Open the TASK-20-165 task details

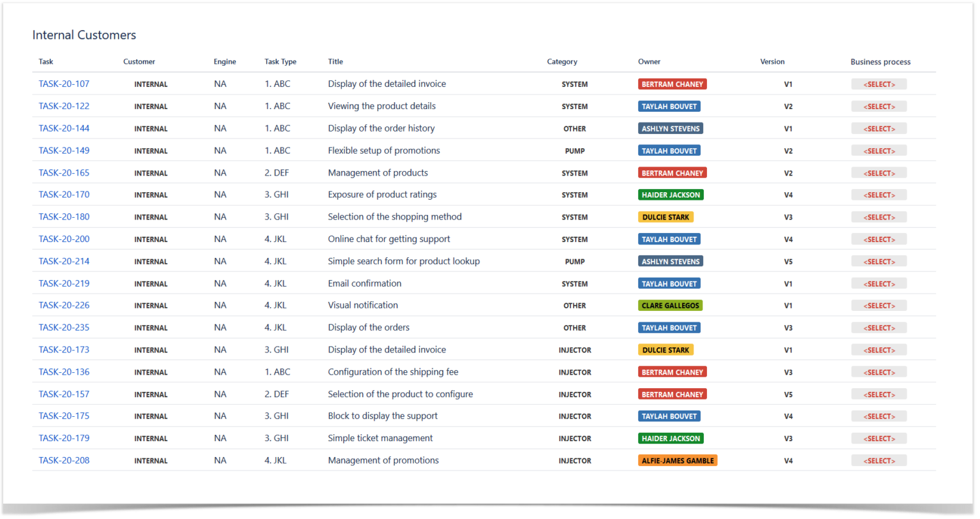click(64, 172)
